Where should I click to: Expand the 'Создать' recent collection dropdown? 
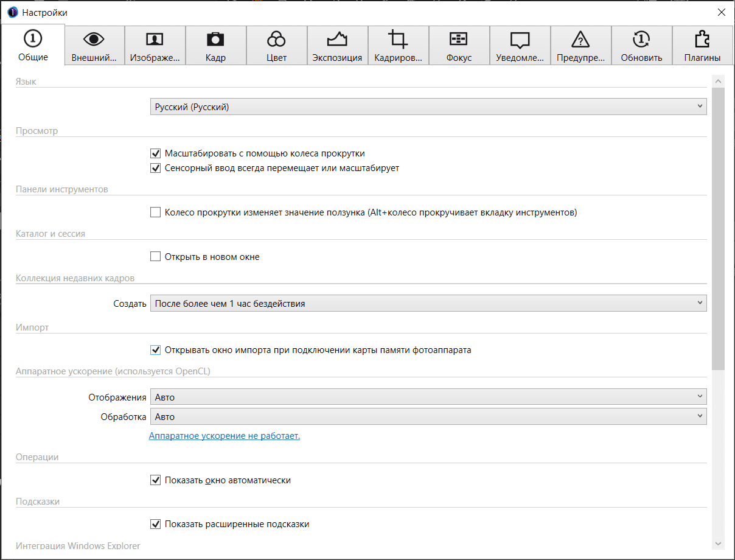[428, 303]
